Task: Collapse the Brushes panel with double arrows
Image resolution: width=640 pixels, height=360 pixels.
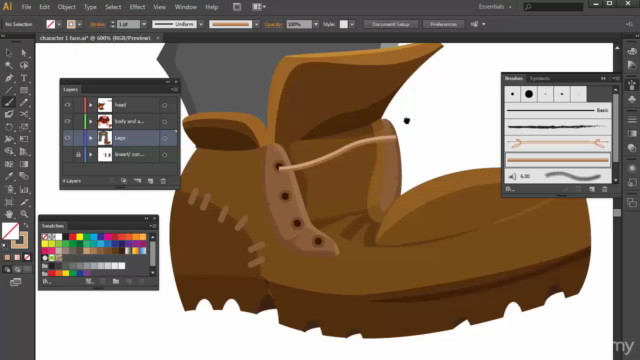Action: point(603,78)
